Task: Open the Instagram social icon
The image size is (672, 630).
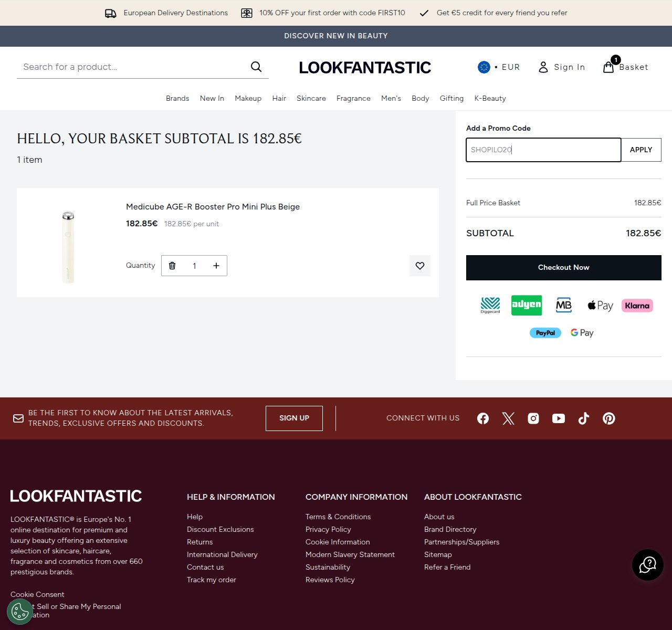Action: pyautogui.click(x=533, y=418)
